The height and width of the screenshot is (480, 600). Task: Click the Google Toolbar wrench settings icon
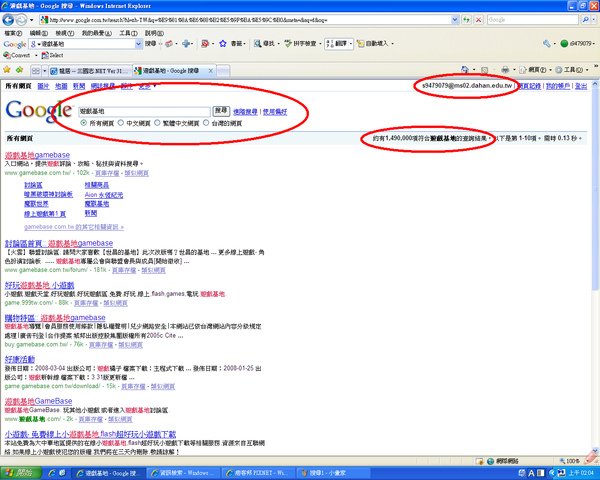pyautogui.click(x=546, y=44)
